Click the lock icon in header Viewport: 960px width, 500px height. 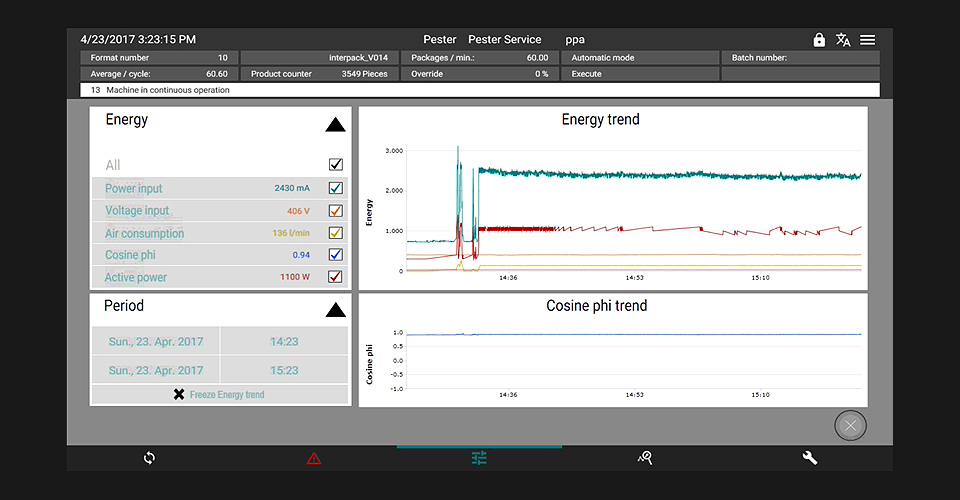click(x=819, y=40)
